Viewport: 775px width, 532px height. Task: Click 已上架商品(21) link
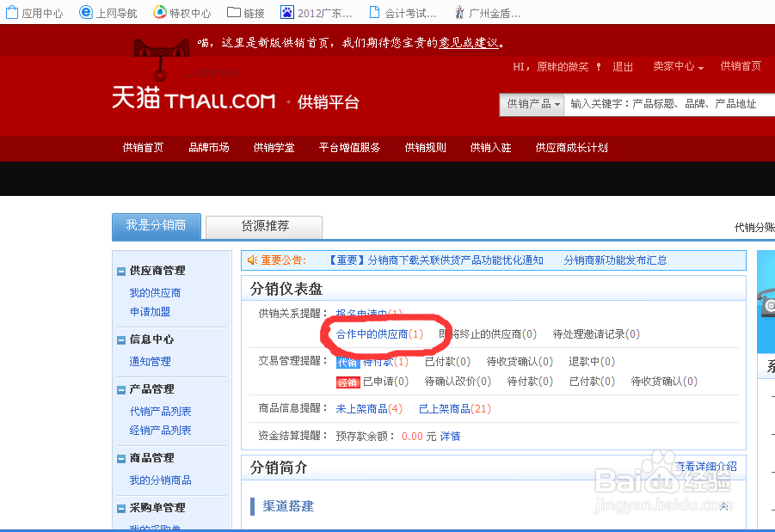(455, 409)
